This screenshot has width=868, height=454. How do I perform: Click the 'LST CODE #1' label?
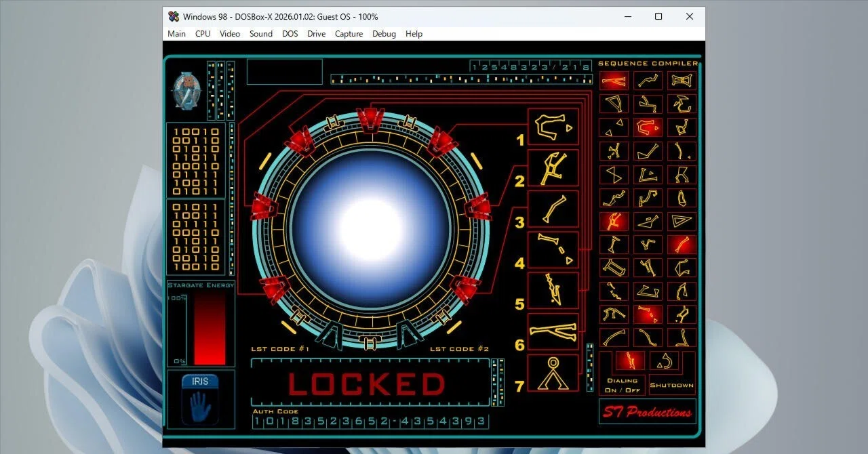pyautogui.click(x=280, y=349)
